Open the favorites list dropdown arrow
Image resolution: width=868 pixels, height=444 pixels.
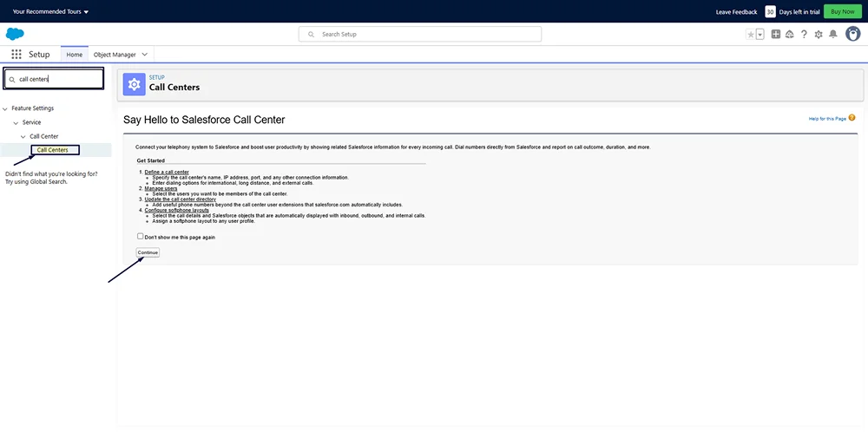tap(760, 35)
